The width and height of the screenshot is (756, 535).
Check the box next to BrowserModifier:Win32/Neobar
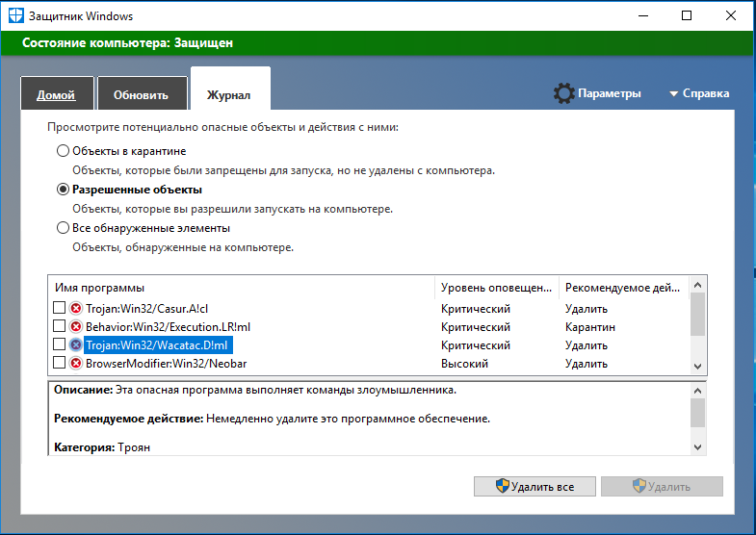(60, 364)
